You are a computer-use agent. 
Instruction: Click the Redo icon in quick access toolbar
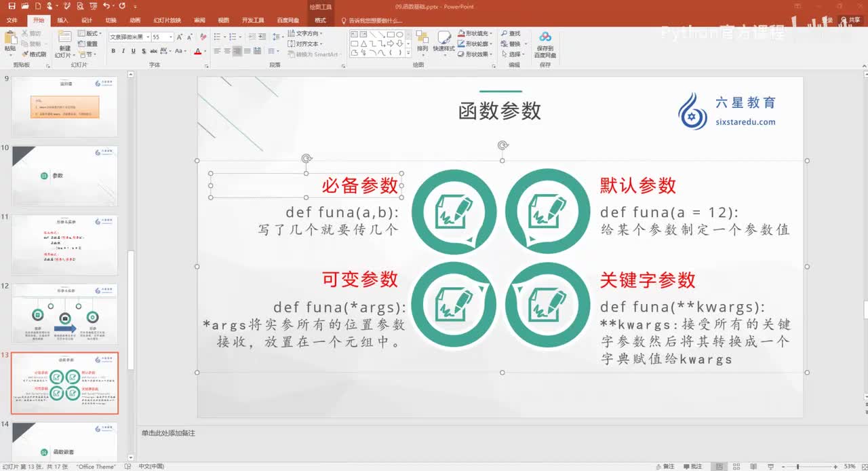[x=123, y=5]
